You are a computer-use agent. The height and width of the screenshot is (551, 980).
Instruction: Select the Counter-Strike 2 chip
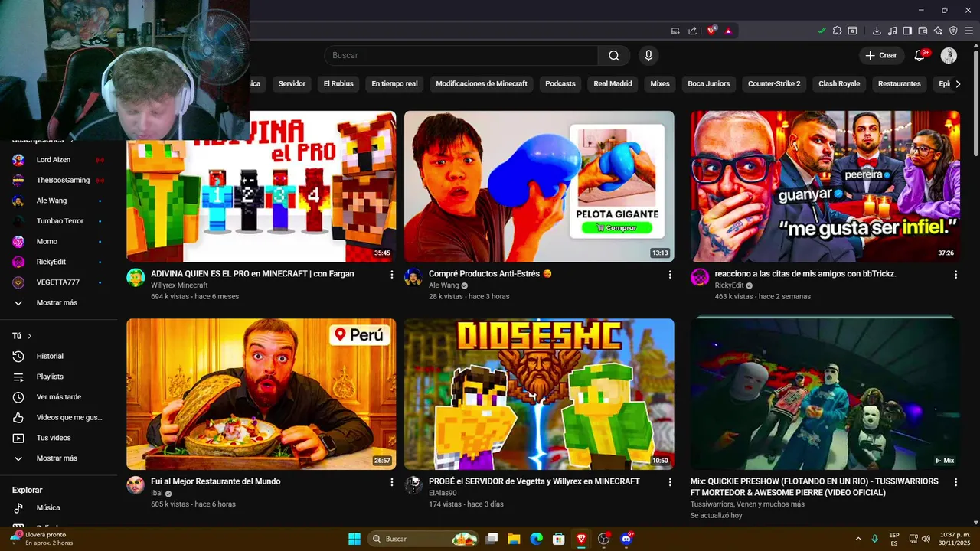point(774,83)
